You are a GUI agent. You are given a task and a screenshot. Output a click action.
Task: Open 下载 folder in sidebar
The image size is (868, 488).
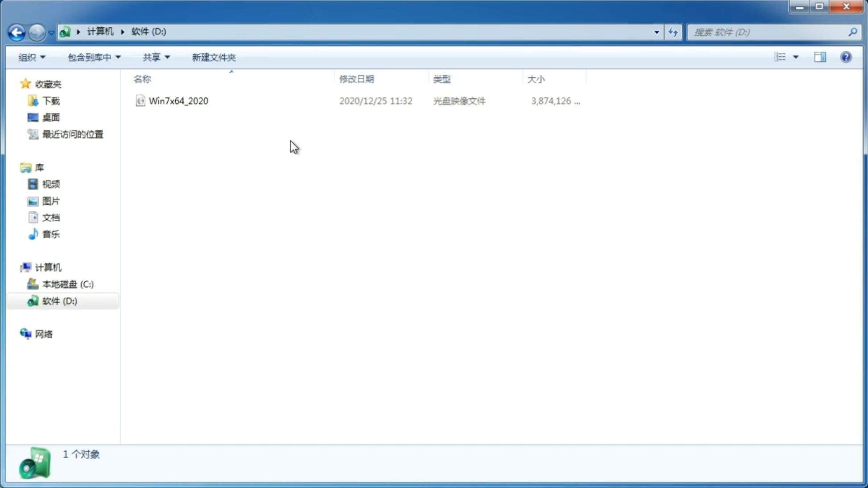[x=50, y=100]
